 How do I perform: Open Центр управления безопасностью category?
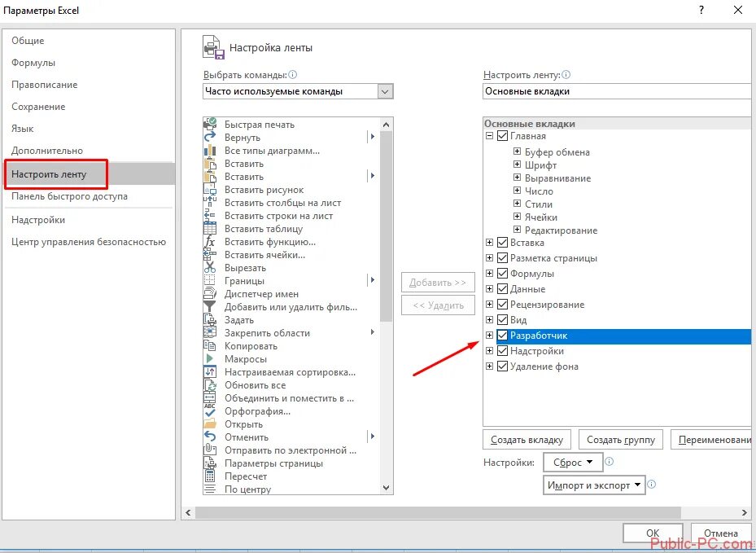[x=89, y=242]
